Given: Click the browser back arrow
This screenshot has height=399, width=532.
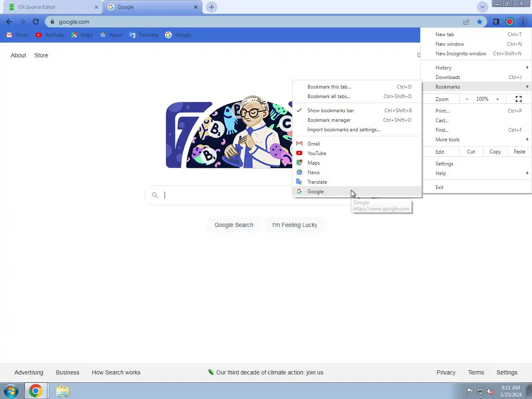Looking at the screenshot, I should tap(9, 22).
